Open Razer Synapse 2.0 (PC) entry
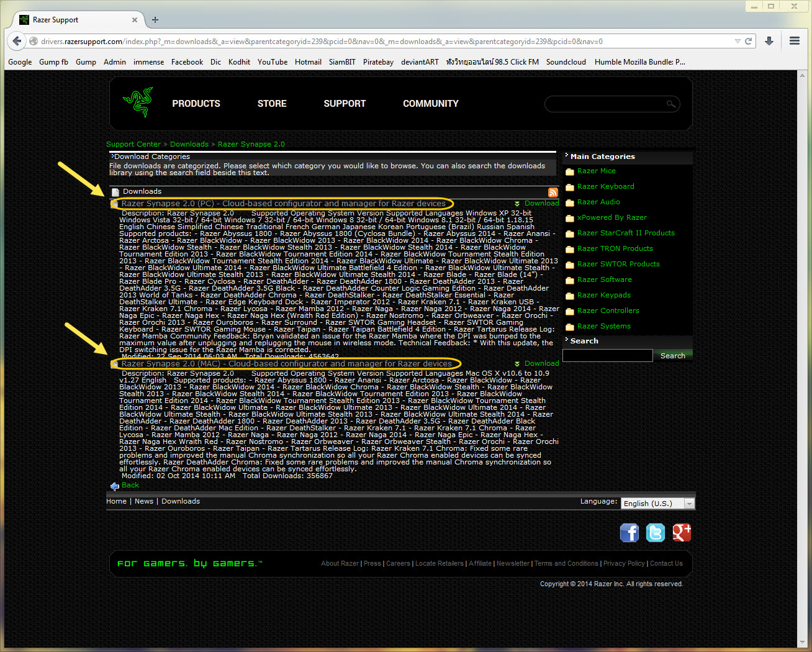812x652 pixels. click(284, 204)
